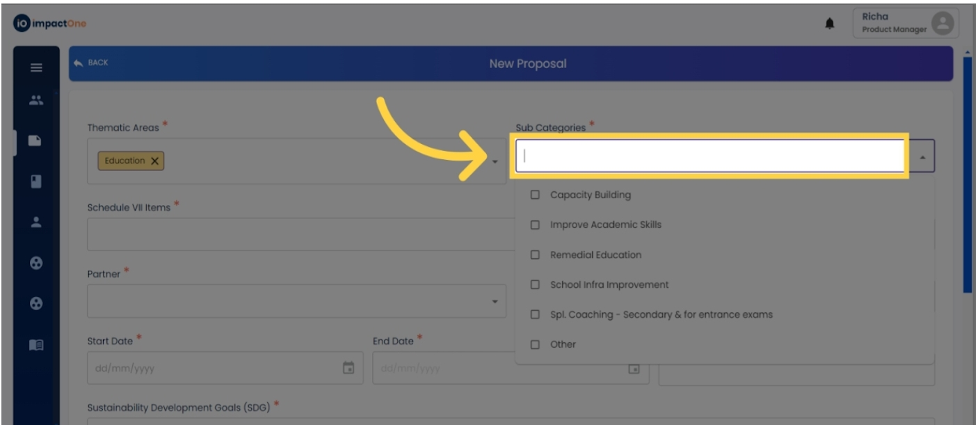Open notifications bell icon

point(830,24)
